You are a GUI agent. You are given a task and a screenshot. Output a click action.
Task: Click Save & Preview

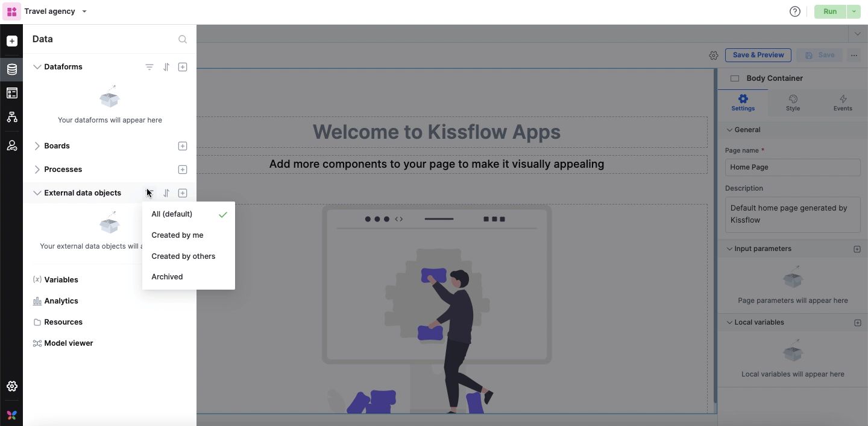pyautogui.click(x=758, y=55)
